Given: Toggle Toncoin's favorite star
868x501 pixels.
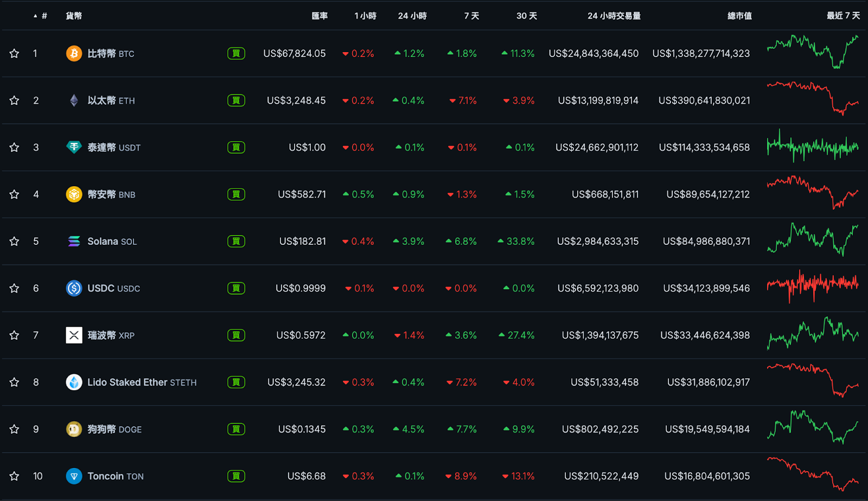Looking at the screenshot, I should coord(14,476).
